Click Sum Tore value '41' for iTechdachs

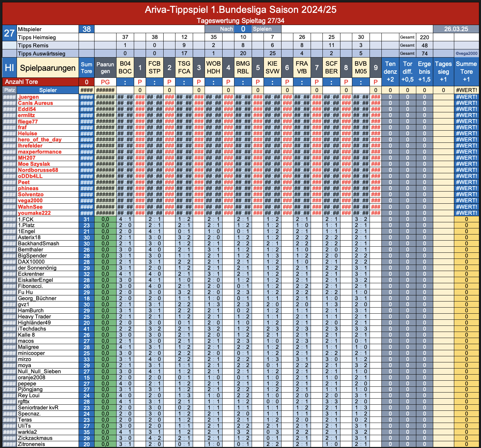coord(87,329)
